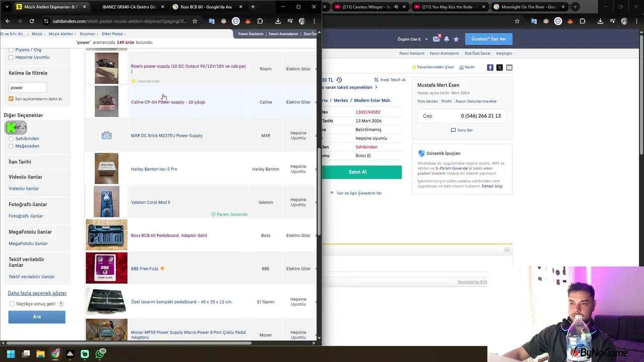Click the green Satın Al button

(x=358, y=172)
